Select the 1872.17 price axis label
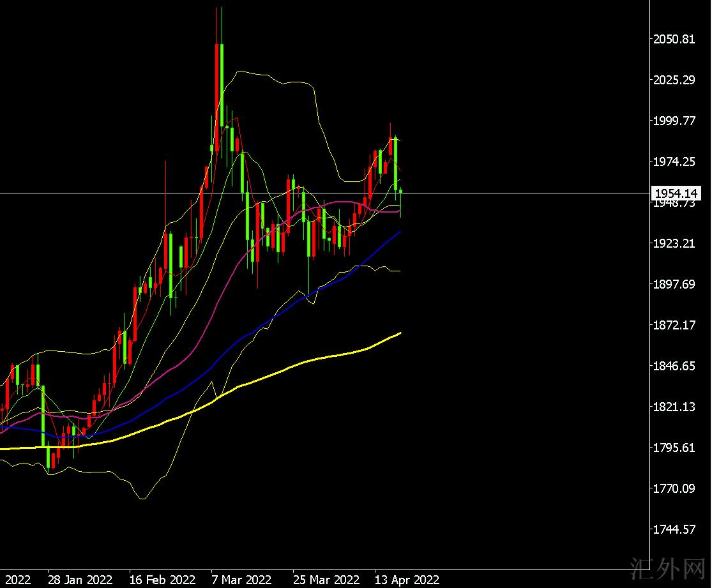This screenshot has width=712, height=588. [x=673, y=325]
